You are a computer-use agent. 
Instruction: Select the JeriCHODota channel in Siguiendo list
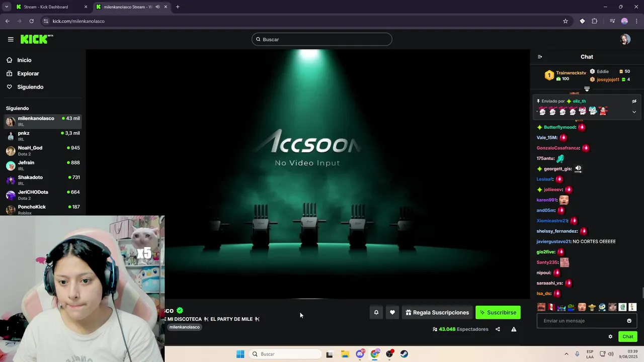pos(43,195)
